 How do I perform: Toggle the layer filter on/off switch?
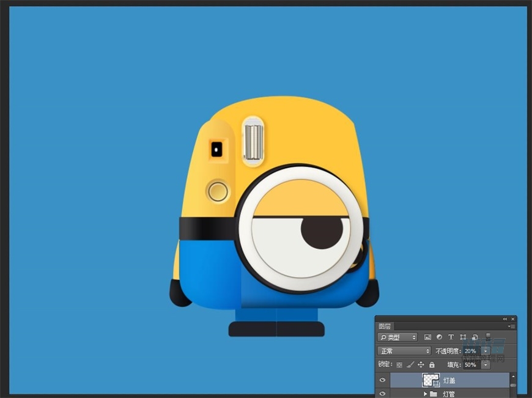click(x=488, y=336)
